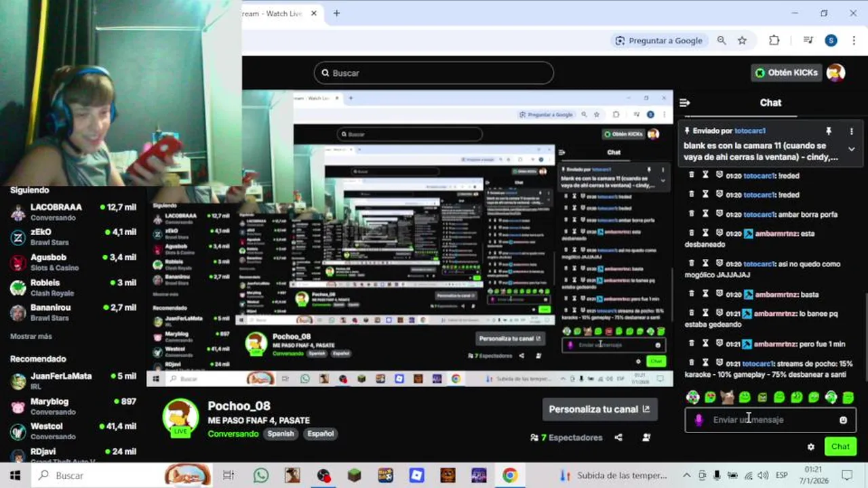Delete the 'asi no quedo como' message
The height and width of the screenshot is (488, 868).
tap(692, 264)
